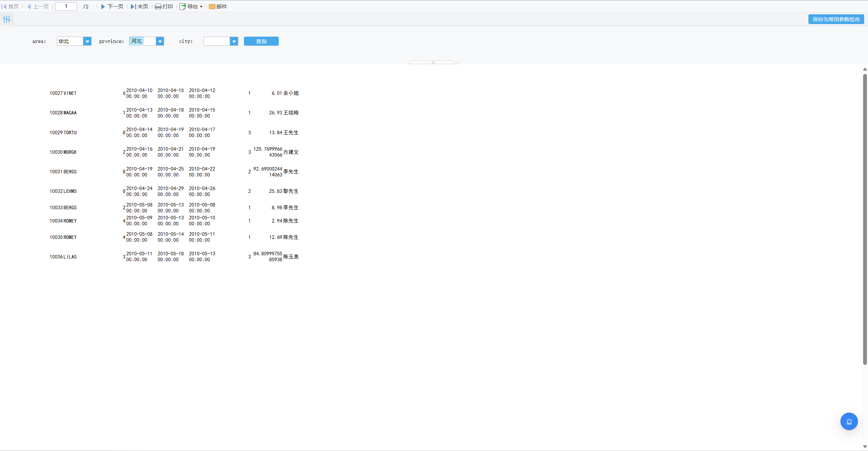Image resolution: width=868 pixels, height=451 pixels.
Task: Collapse the parameter panel with the handle
Action: 433,62
